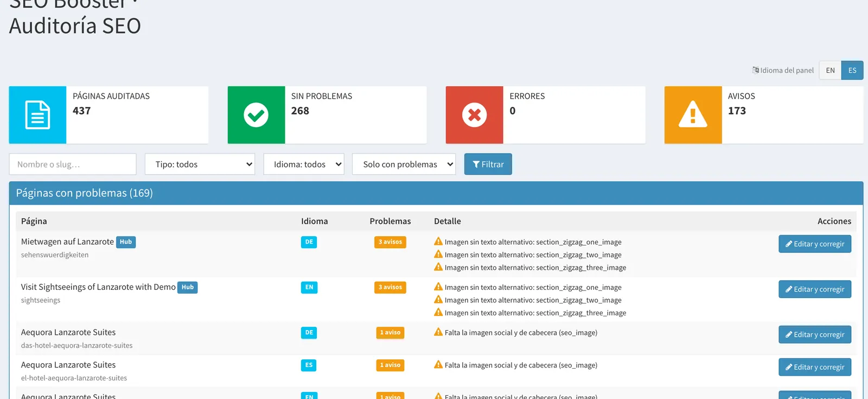Click 'SIN PROBLEMAS' count 268
This screenshot has width=868, height=399.
300,111
